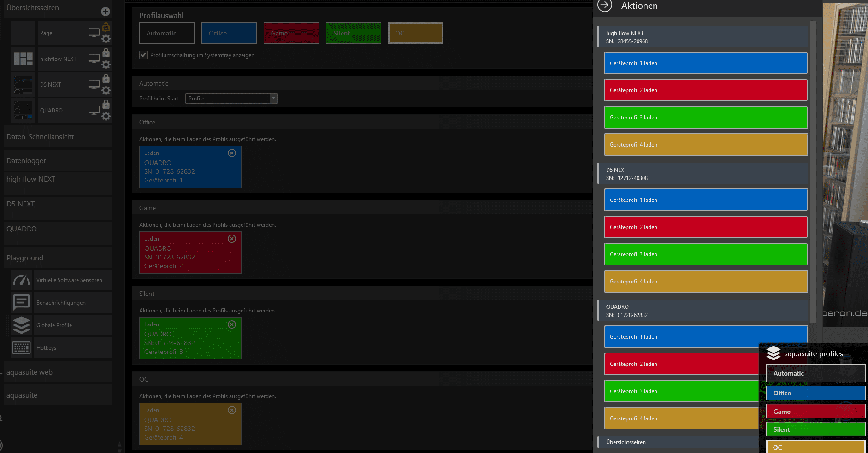Screen dimensions: 868x453
Task: Remove the Office profile Laden action
Action: pyautogui.click(x=232, y=153)
